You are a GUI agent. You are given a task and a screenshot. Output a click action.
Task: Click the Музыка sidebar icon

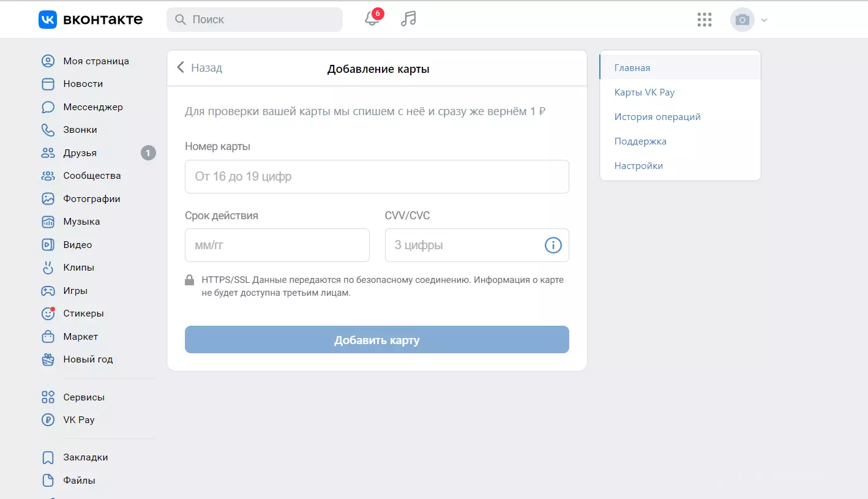[x=48, y=222]
